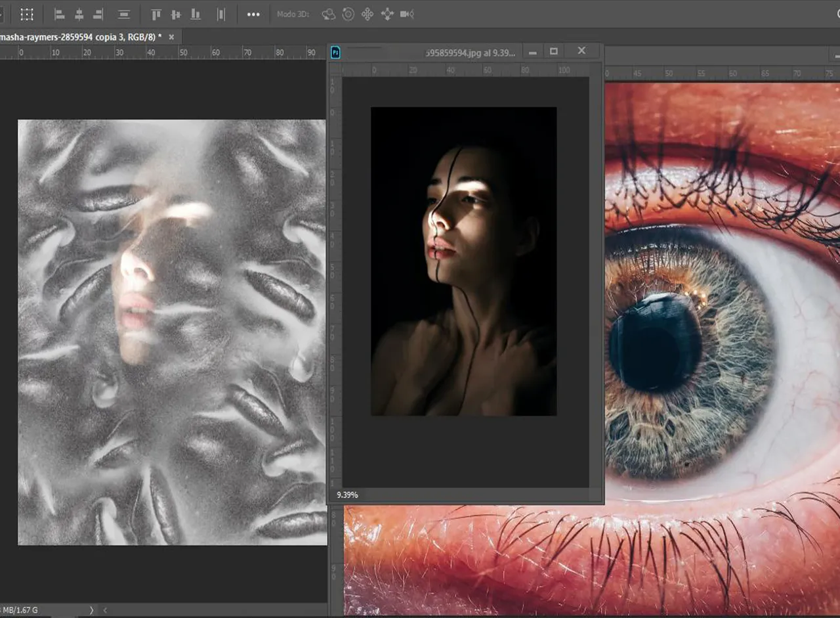The image size is (840, 618).
Task: Align top edges of layers
Action: click(x=156, y=14)
